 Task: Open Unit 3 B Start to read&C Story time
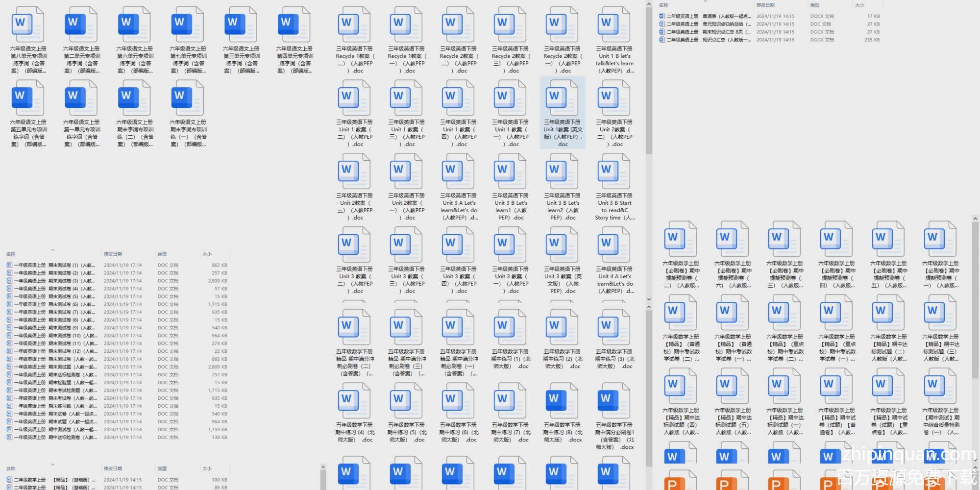pyautogui.click(x=614, y=171)
